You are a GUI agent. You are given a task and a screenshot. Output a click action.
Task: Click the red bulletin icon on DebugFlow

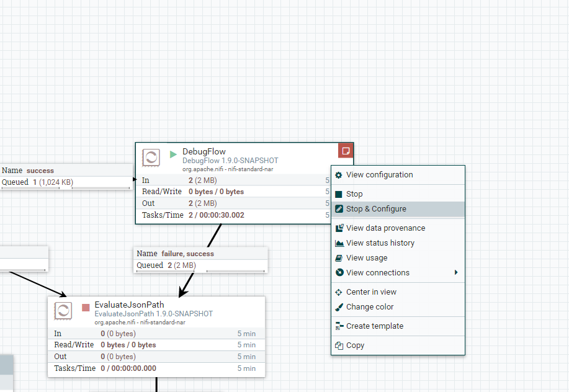tap(346, 151)
